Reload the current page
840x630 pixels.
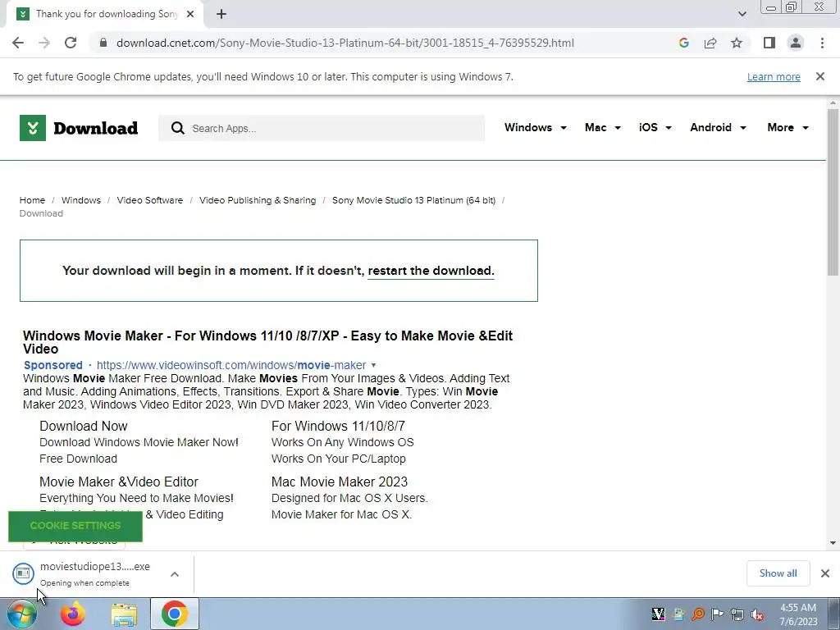coord(71,43)
